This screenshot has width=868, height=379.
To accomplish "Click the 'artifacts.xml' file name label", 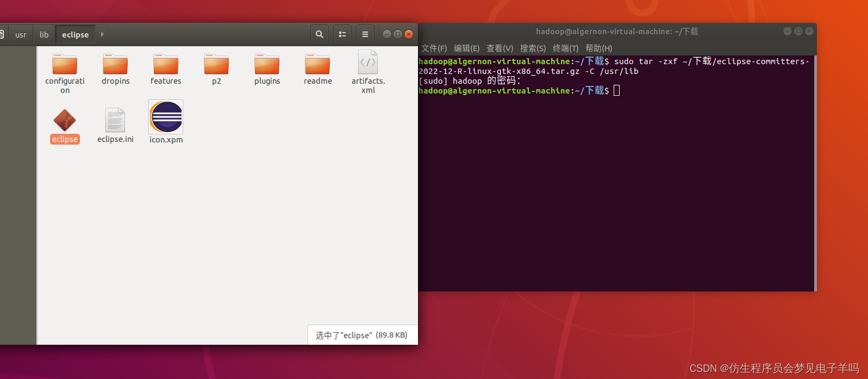I will [368, 85].
